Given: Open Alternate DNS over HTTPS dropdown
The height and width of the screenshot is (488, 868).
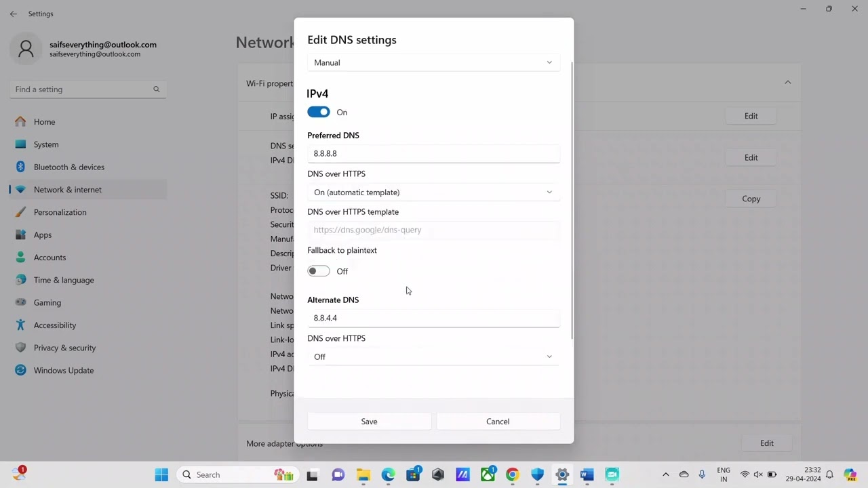Looking at the screenshot, I should click(433, 357).
